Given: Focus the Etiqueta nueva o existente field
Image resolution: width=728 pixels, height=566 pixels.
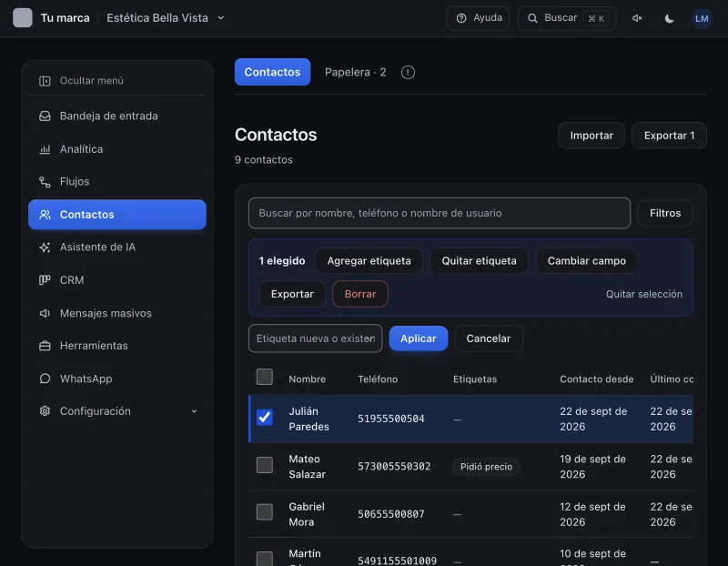Looking at the screenshot, I should [315, 339].
